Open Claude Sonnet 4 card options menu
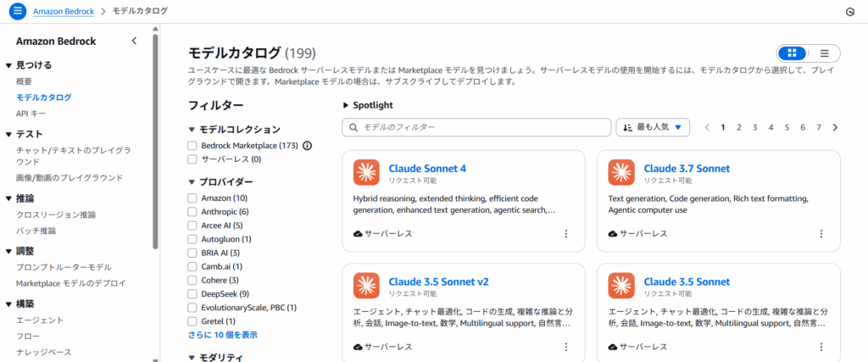This screenshot has width=868, height=362. click(565, 233)
